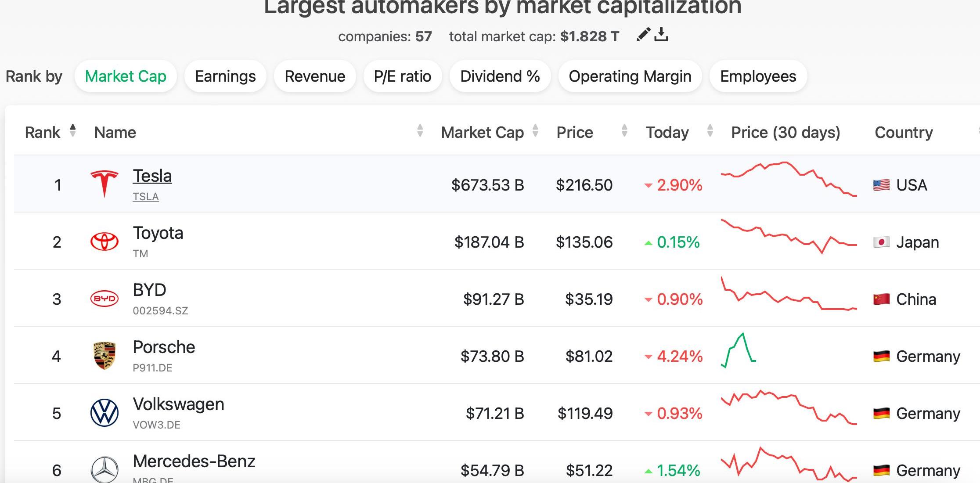Click Germany flag in Volkswagen row
The width and height of the screenshot is (980, 483).
pyautogui.click(x=881, y=413)
